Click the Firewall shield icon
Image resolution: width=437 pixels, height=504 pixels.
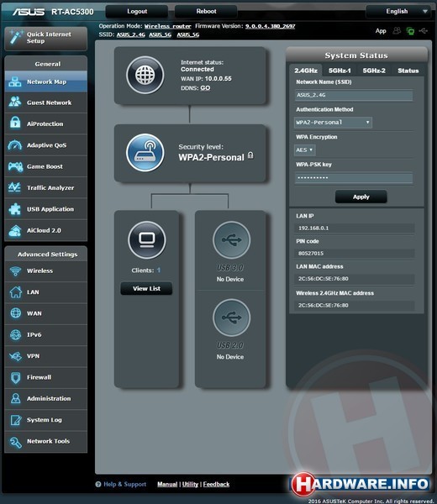coord(15,377)
